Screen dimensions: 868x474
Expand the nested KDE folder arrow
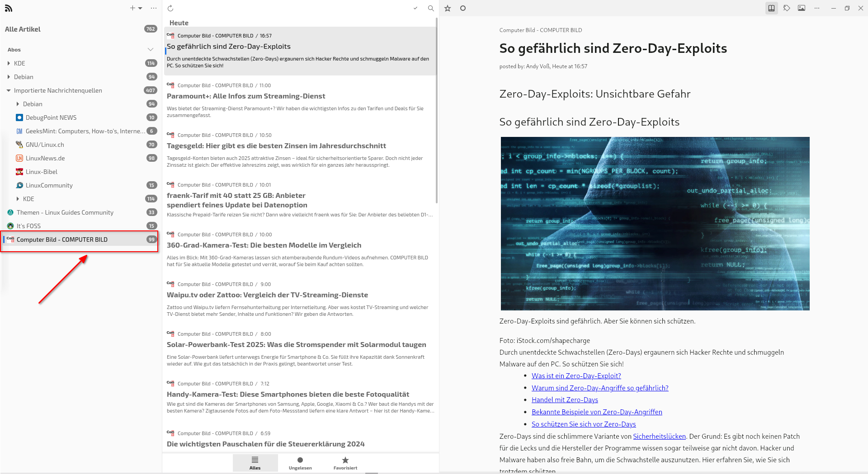pyautogui.click(x=18, y=199)
